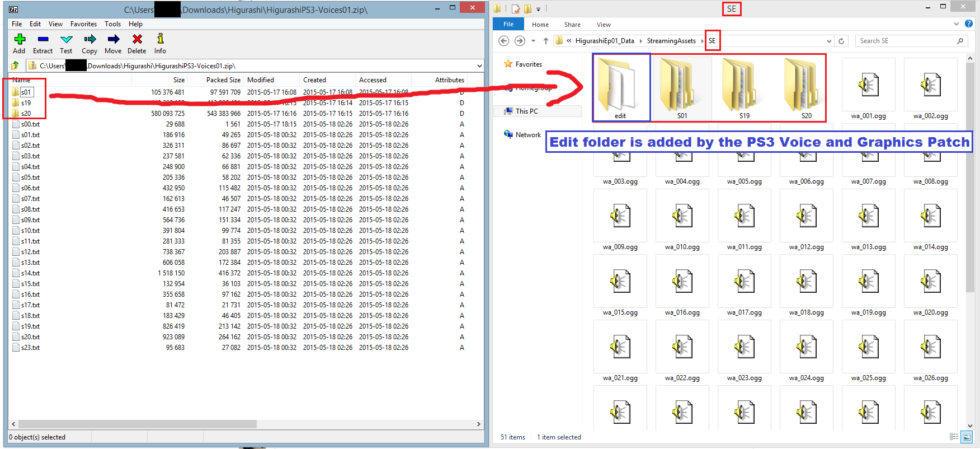Viewport: 980px width, 449px height.
Task: Open the Tools menu in 7-Zip
Action: (112, 24)
